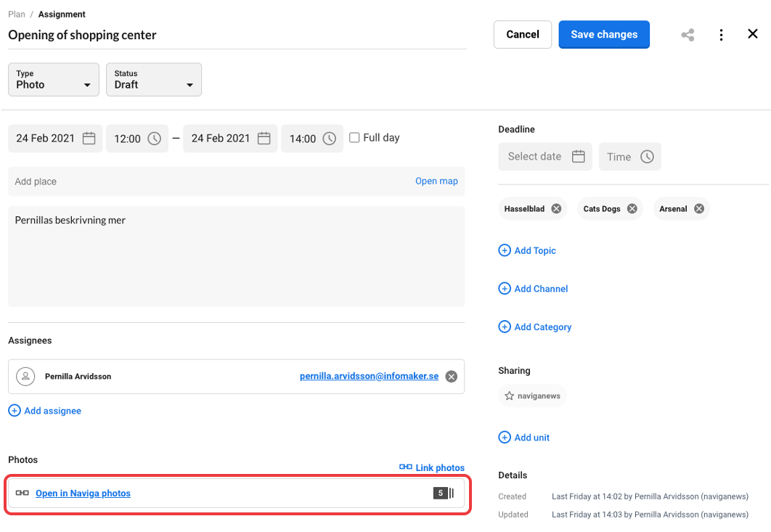Remove the Cats Dogs tag
Viewport: 771px width, 532px height.
click(632, 209)
